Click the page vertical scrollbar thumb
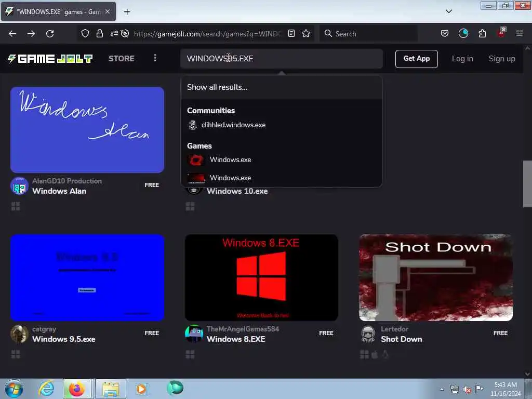 [x=527, y=184]
